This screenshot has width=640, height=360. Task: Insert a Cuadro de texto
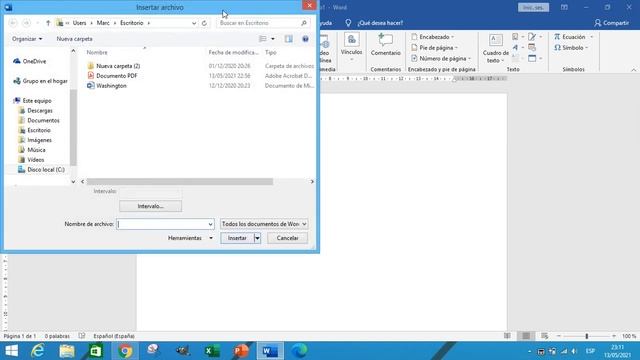496,48
